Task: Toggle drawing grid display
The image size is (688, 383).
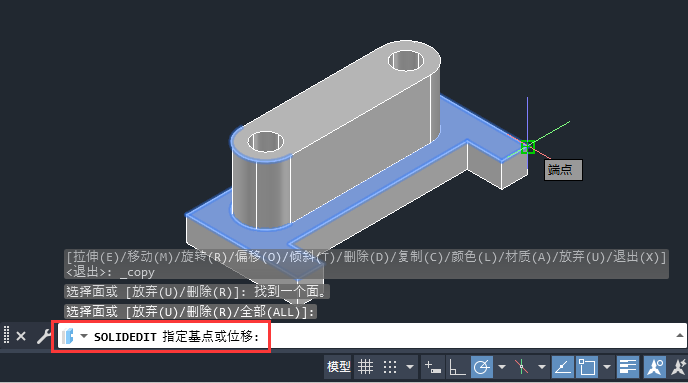Action: [365, 367]
